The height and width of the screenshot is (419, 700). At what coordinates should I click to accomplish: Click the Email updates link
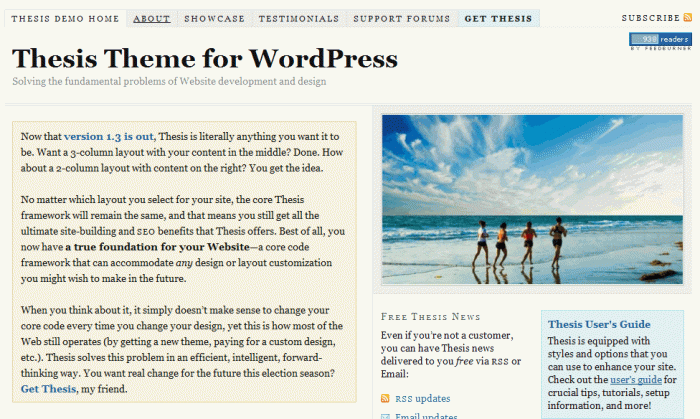point(426,416)
